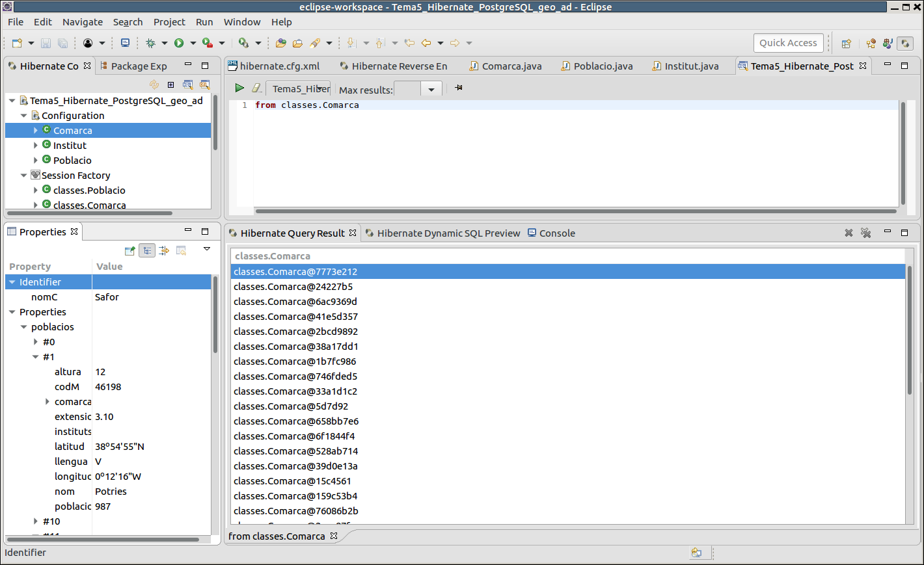Open the Hibernate Dynamic SQL Preview tab
Image resolution: width=924 pixels, height=565 pixels.
pyautogui.click(x=448, y=233)
